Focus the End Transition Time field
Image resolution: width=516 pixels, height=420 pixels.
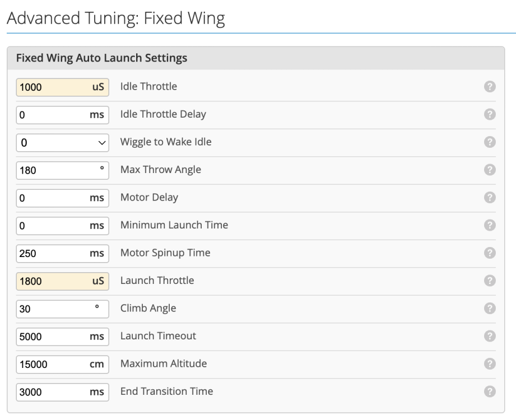[53, 391]
